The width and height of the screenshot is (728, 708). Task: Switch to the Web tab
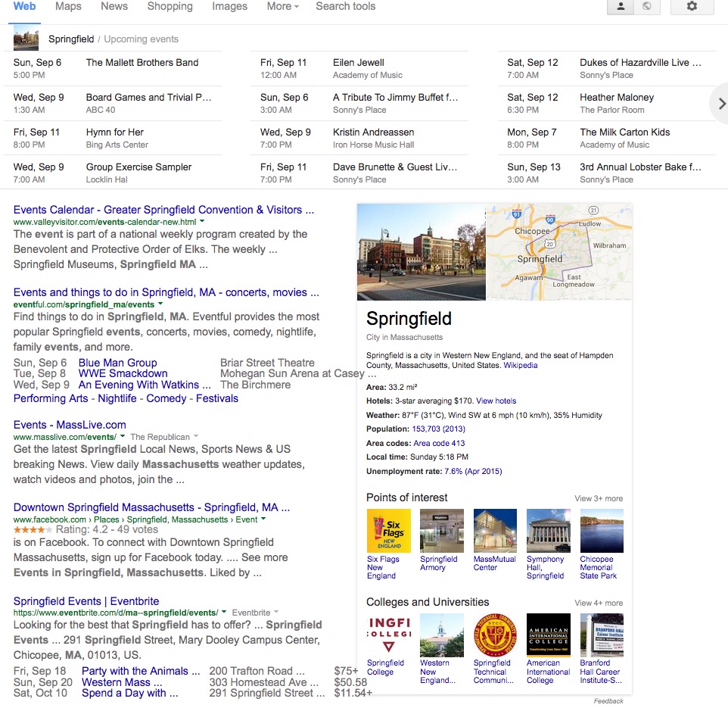click(x=24, y=7)
